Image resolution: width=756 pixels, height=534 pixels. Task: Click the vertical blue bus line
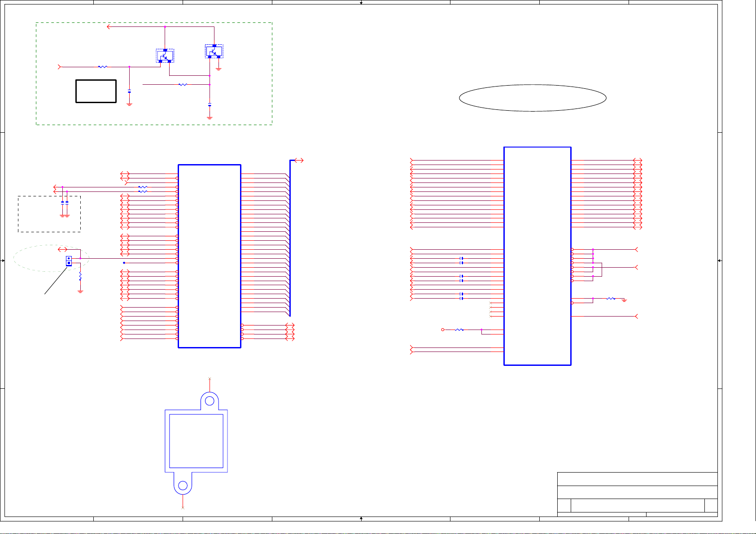point(290,238)
